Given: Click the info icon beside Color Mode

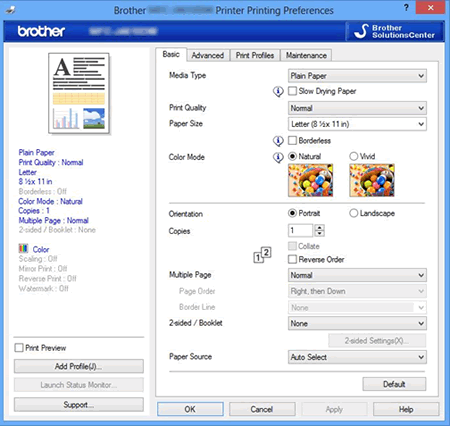Looking at the screenshot, I should point(278,157).
